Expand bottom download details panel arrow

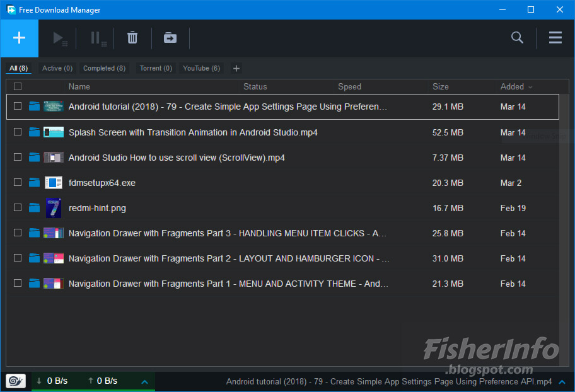tap(562, 382)
